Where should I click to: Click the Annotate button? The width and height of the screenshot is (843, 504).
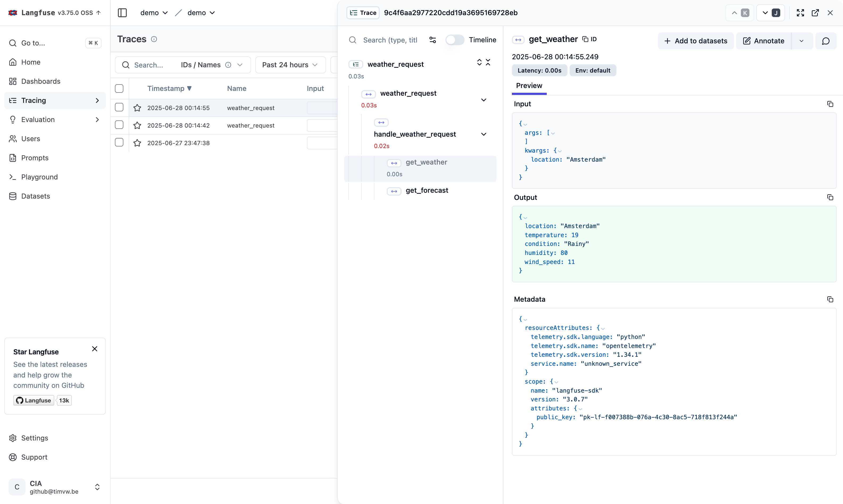click(x=763, y=41)
